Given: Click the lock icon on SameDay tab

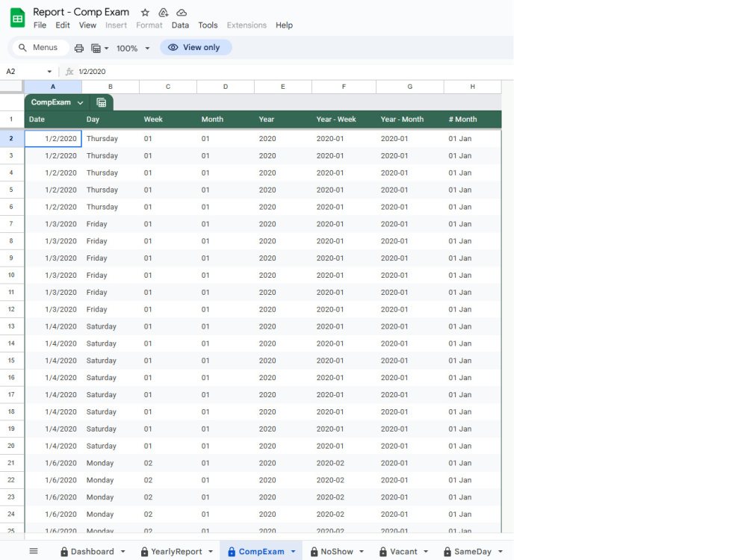Looking at the screenshot, I should coord(447,552).
